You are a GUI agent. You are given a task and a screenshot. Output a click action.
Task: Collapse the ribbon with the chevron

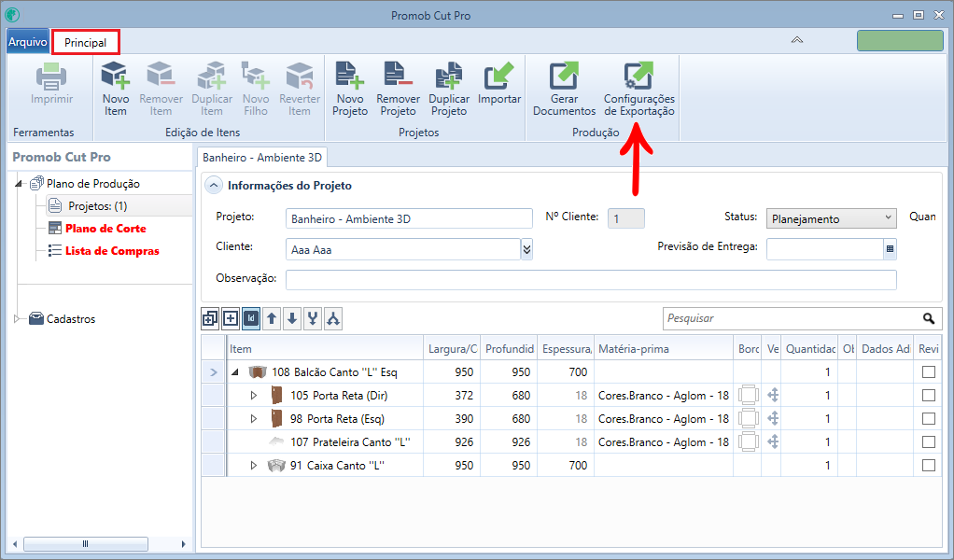[x=796, y=40]
